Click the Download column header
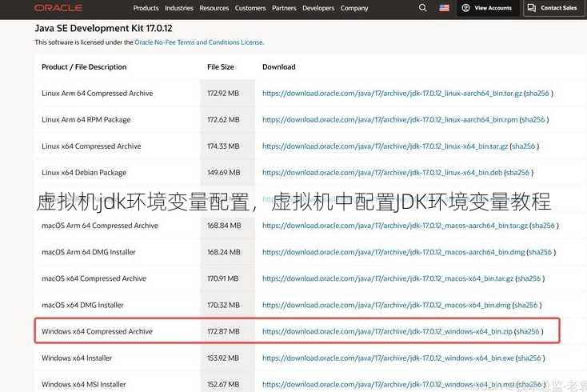 [x=279, y=67]
